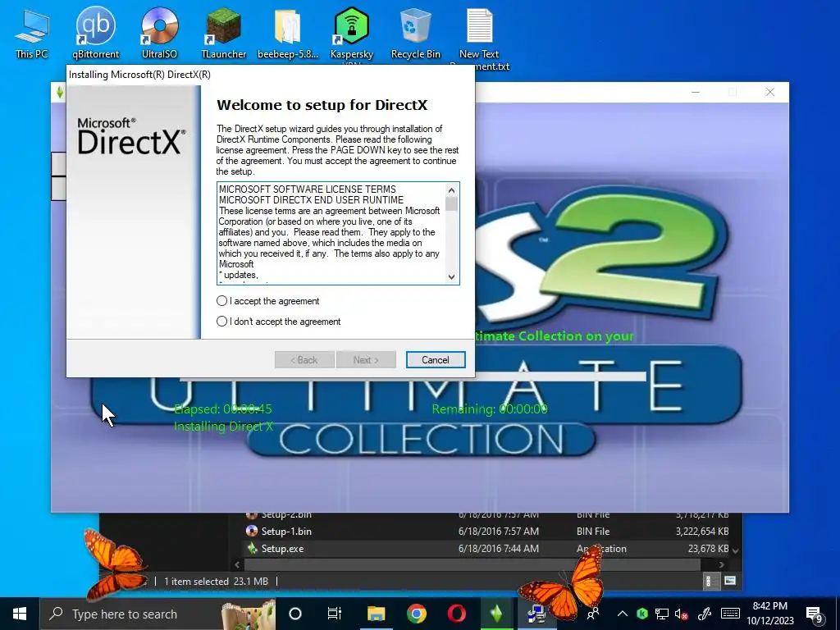Open the Recycle Bin icon
This screenshot has width=840, height=630.
click(x=415, y=33)
